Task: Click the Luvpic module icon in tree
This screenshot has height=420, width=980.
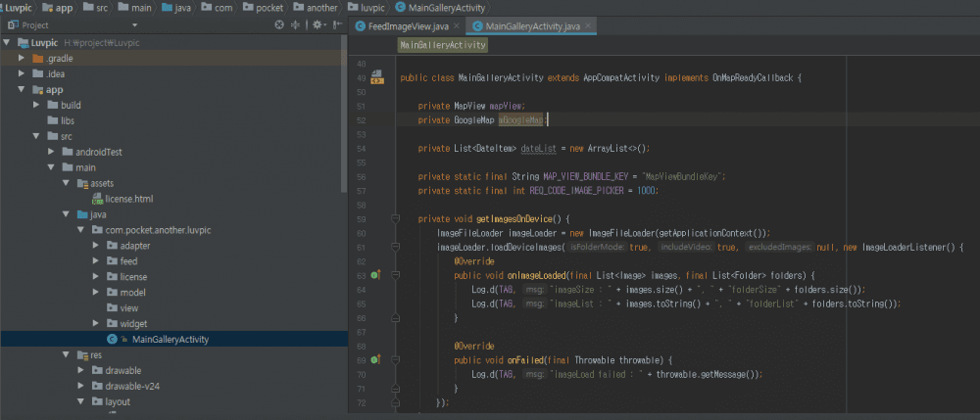Action: [24, 43]
